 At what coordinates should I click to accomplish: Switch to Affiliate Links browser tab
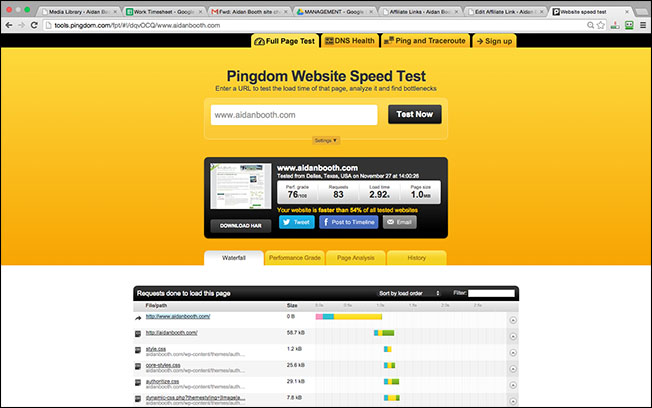click(420, 12)
